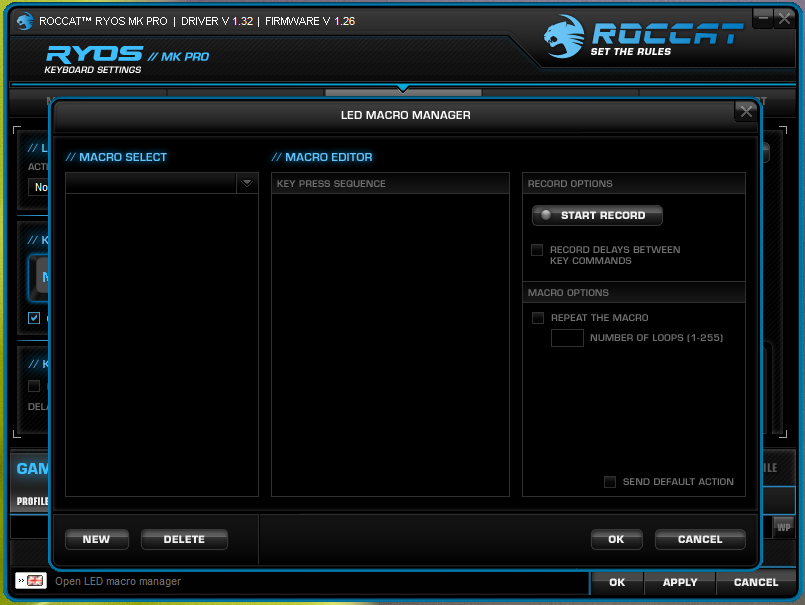Viewport: 805px width, 605px height.
Task: Click the Key Press Sequence list area
Action: [x=390, y=345]
